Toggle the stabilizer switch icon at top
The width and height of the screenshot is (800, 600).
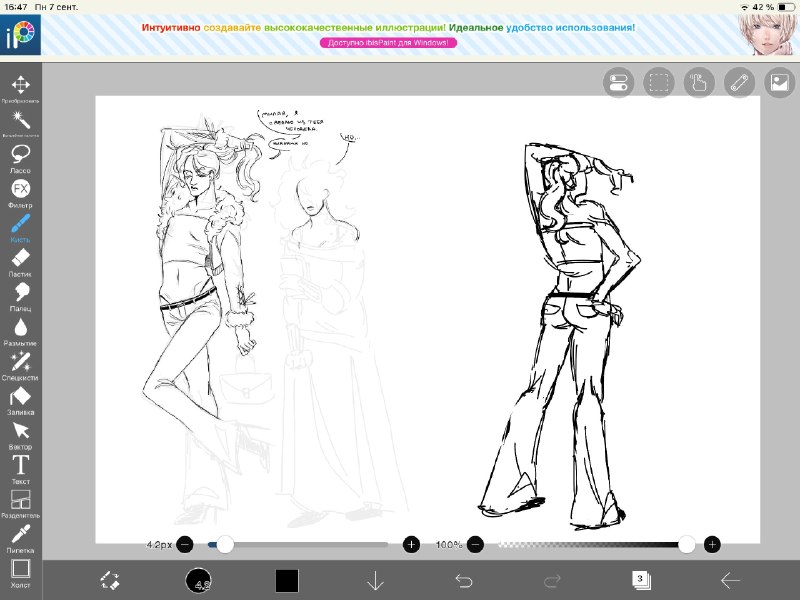coord(618,82)
